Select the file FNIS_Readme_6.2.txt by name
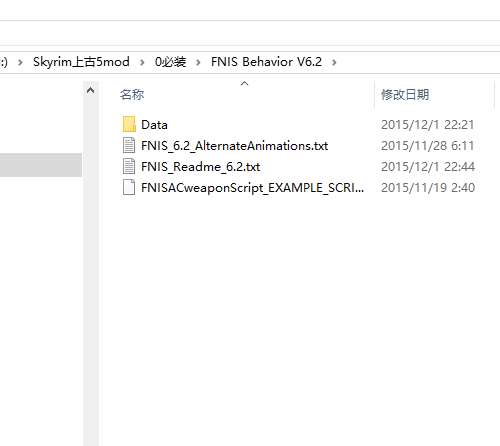Image resolution: width=500 pixels, height=446 pixels. click(x=200, y=167)
